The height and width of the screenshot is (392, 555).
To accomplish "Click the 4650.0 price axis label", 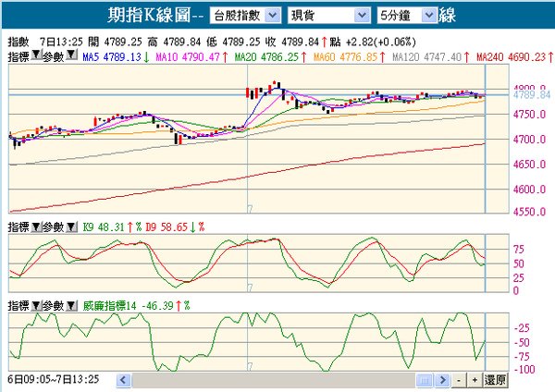I will 529,165.
